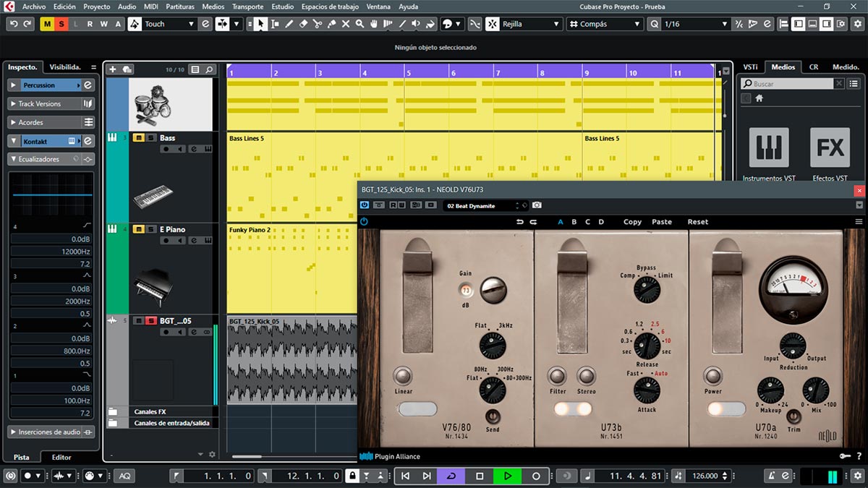
Task: Open the Transporte menu
Action: [247, 7]
